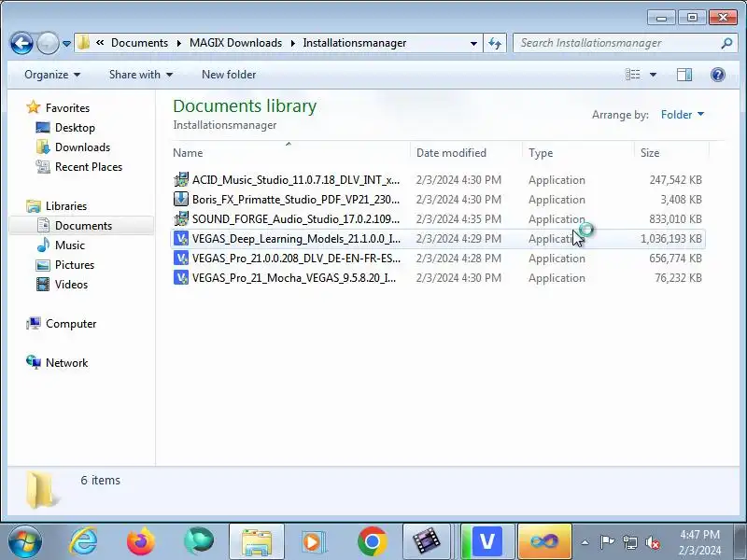Switch to the VEGAS V taskbar app
The width and height of the screenshot is (747, 560).
(x=486, y=542)
